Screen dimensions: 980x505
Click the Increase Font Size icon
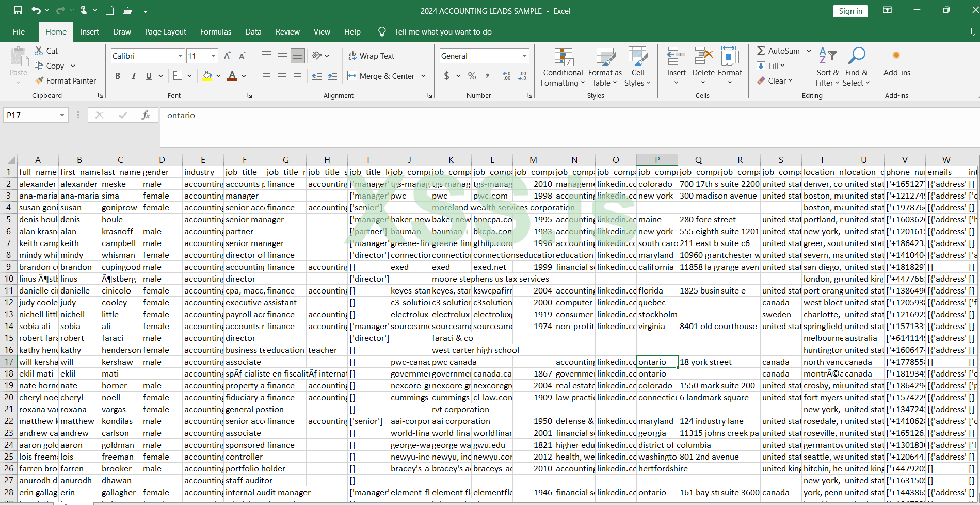pos(227,56)
